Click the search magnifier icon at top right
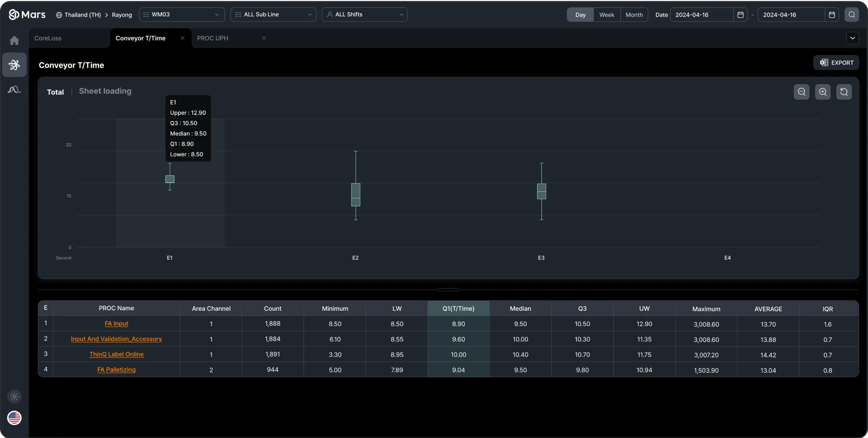The image size is (868, 438). coord(852,14)
